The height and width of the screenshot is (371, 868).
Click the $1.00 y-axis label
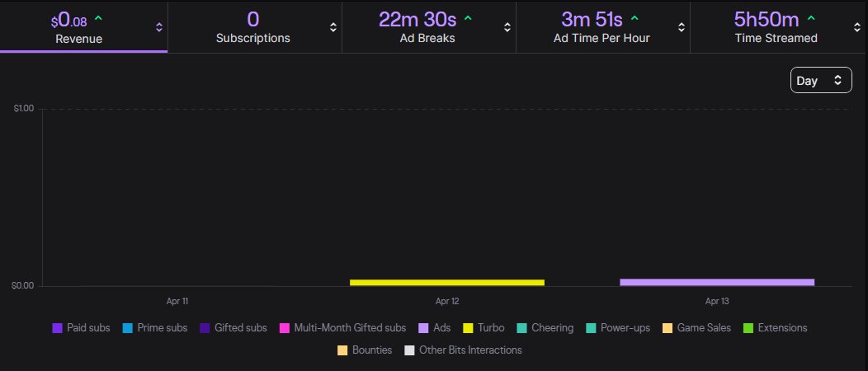24,108
